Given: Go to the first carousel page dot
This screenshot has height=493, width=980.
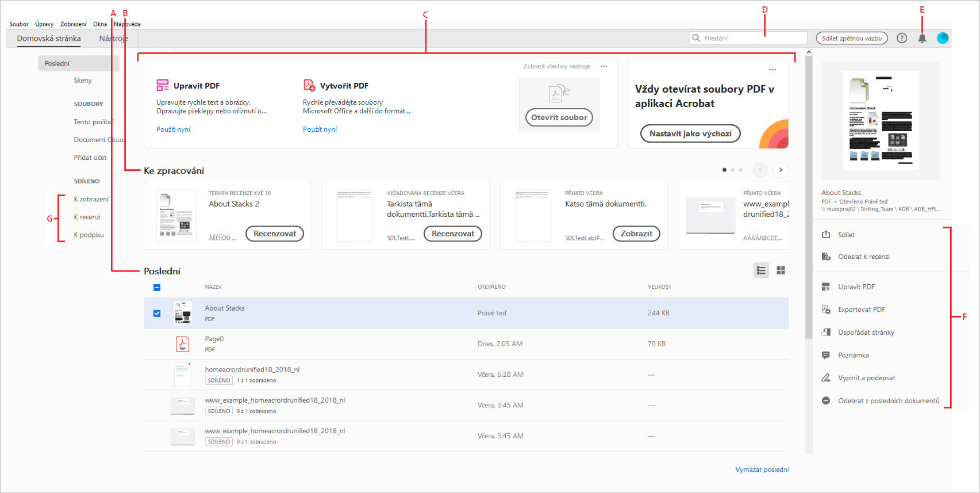Looking at the screenshot, I should pyautogui.click(x=724, y=170).
